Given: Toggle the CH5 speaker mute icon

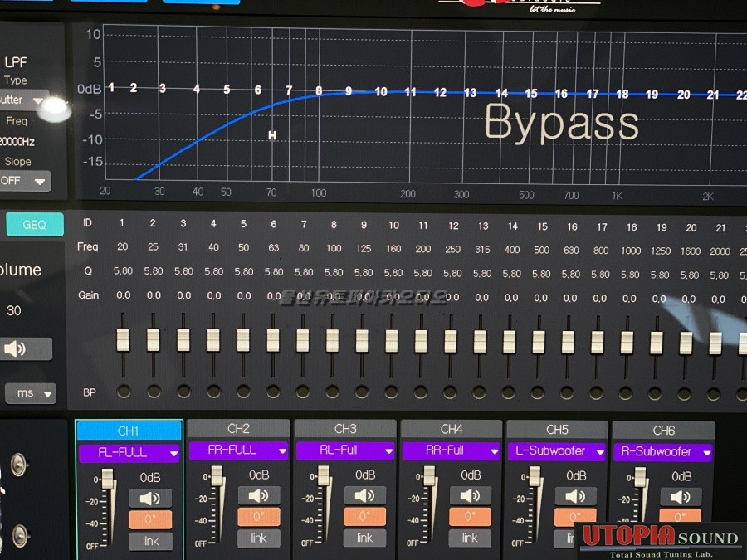Looking at the screenshot, I should (575, 495).
